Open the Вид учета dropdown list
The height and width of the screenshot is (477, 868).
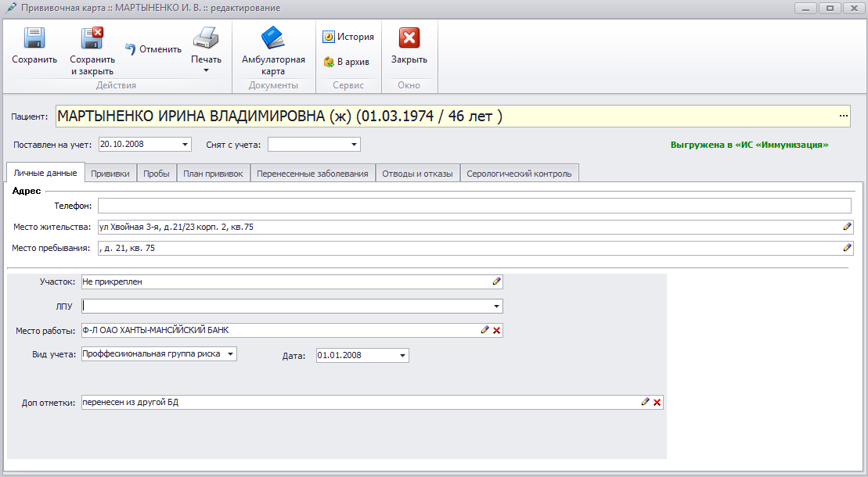[x=230, y=354]
